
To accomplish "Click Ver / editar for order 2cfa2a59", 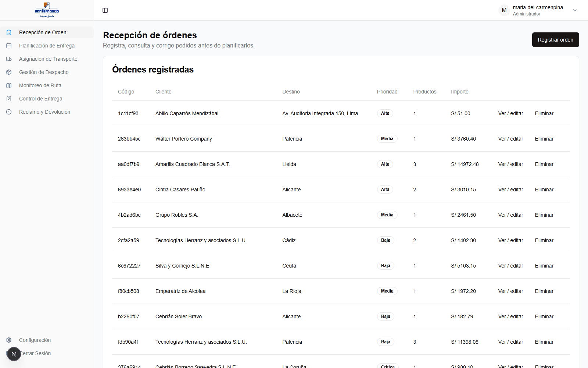I will pos(510,240).
